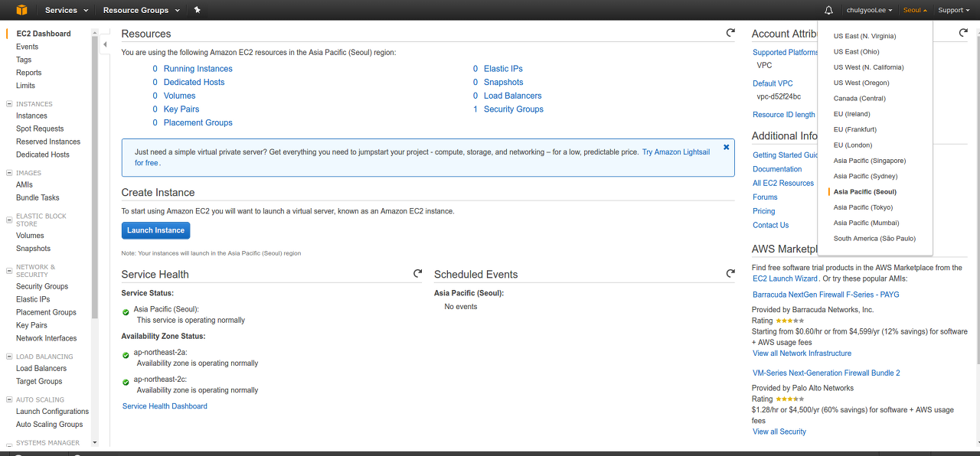This screenshot has height=456, width=980.
Task: Select Asia Pacific (Singapore) region
Action: [x=869, y=161]
